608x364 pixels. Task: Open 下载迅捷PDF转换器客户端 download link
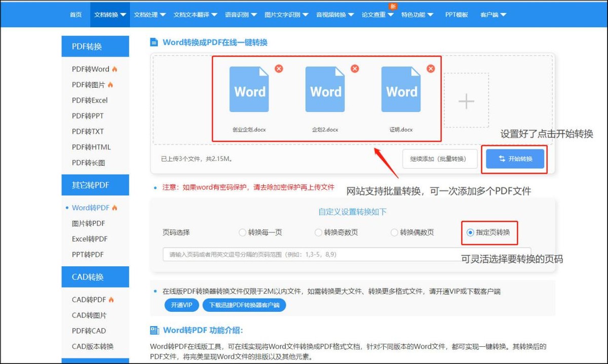click(245, 305)
